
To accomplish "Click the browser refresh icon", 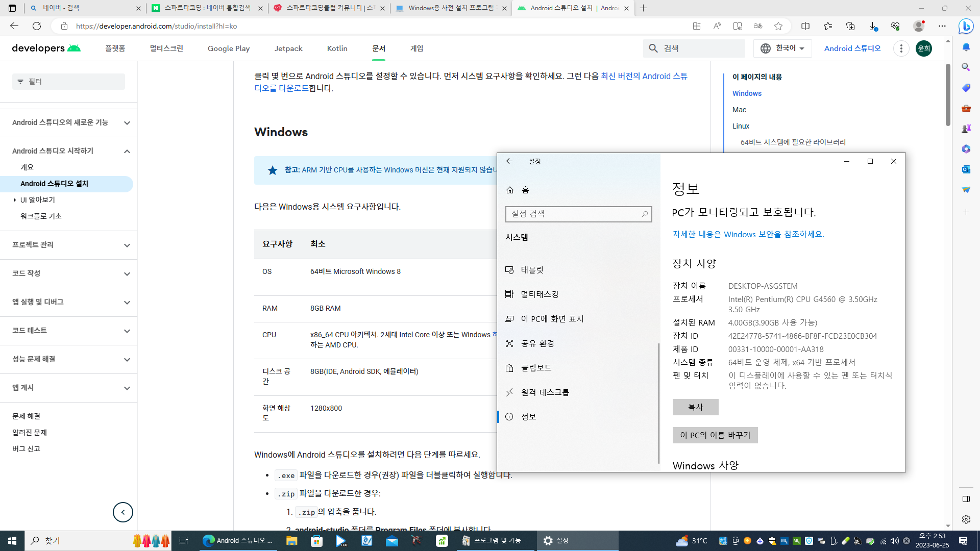I will (x=37, y=26).
